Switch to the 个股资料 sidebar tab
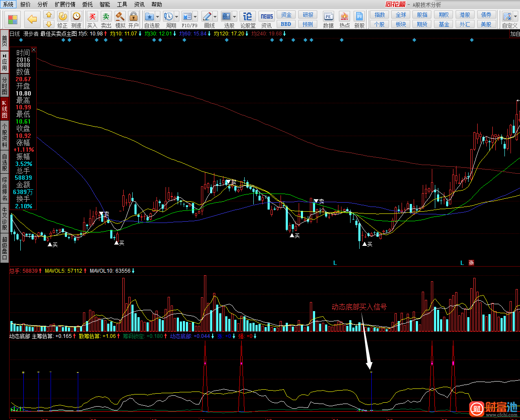 coord(4,136)
